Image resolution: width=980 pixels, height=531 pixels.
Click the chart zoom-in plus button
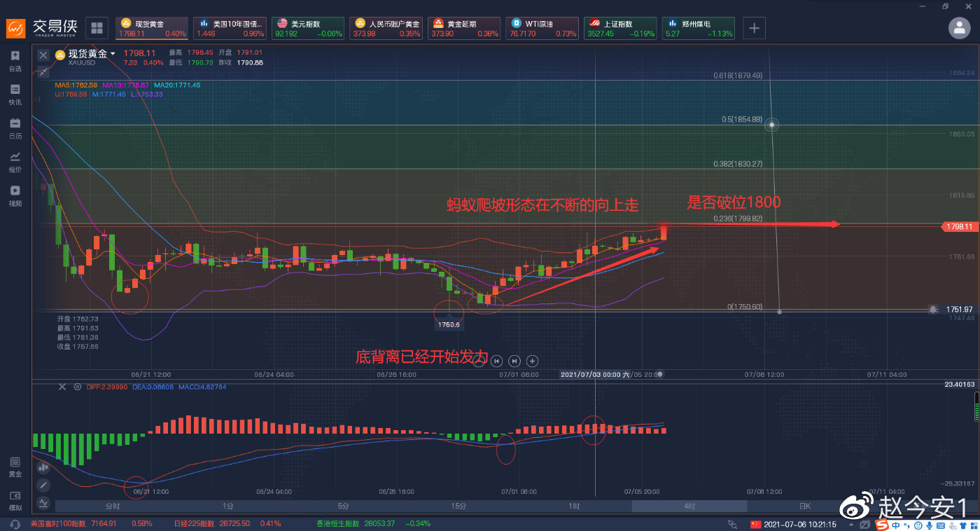[x=532, y=361]
